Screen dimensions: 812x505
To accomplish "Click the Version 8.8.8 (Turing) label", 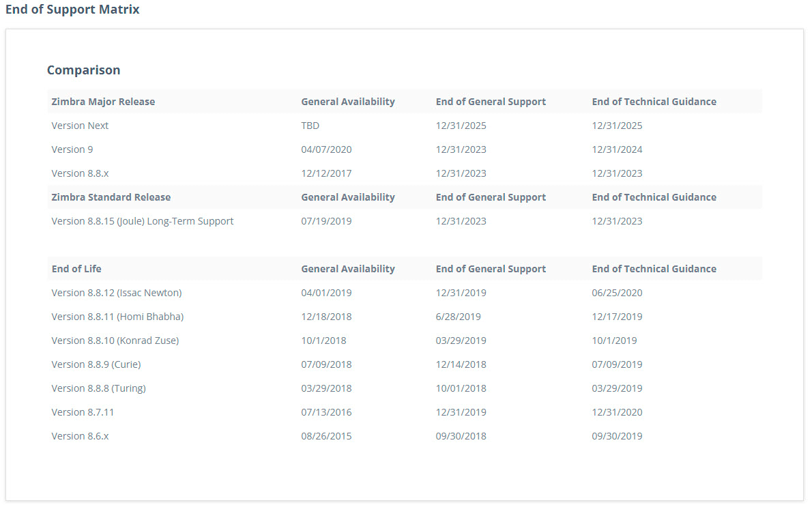I will [x=99, y=388].
